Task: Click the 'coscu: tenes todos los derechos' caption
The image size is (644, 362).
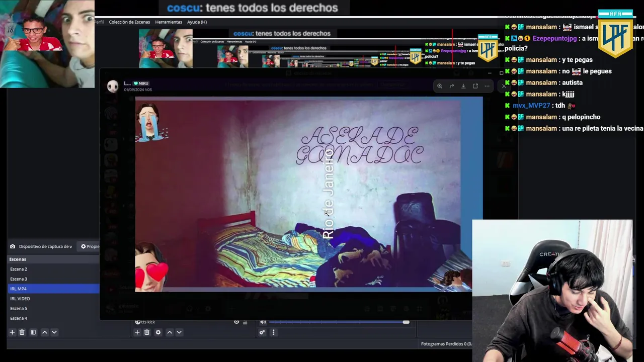Action: pyautogui.click(x=252, y=8)
